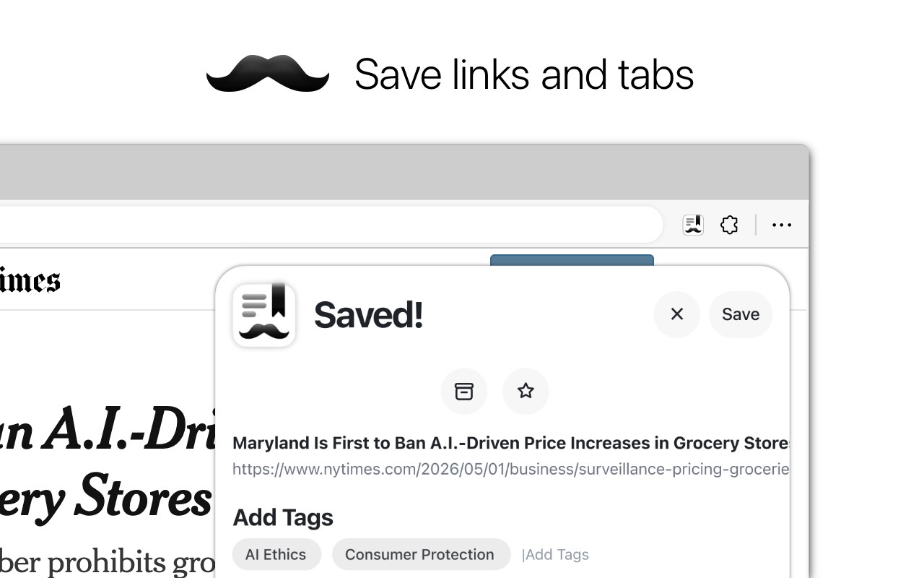Click the blue button behind the popup
The image size is (924, 578).
pos(572,259)
